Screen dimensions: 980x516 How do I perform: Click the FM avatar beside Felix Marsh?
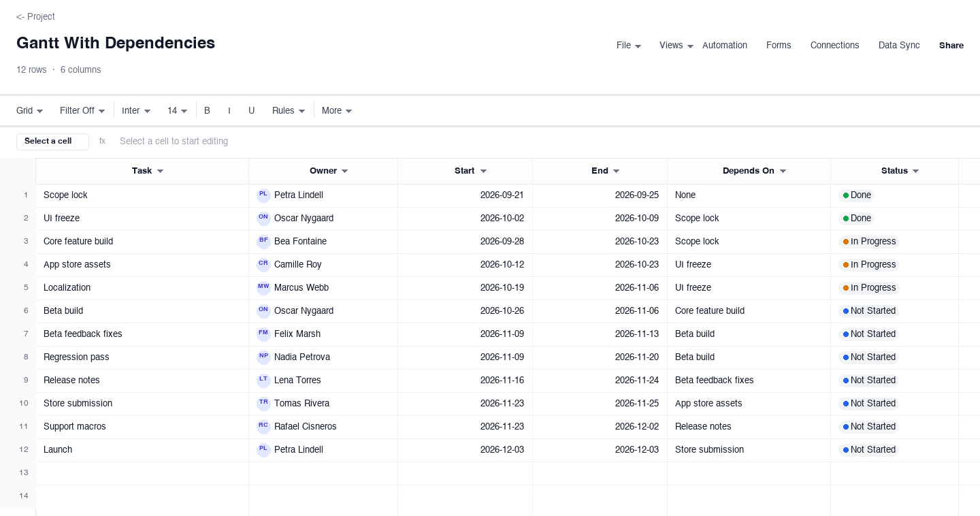pos(263,334)
